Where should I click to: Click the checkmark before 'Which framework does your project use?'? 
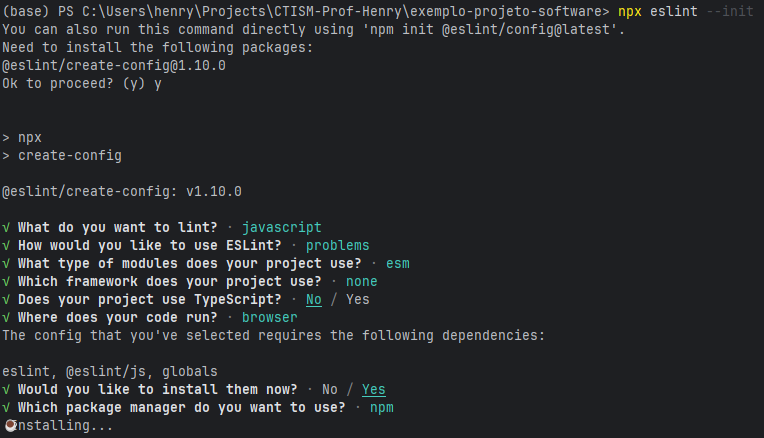click(6, 281)
